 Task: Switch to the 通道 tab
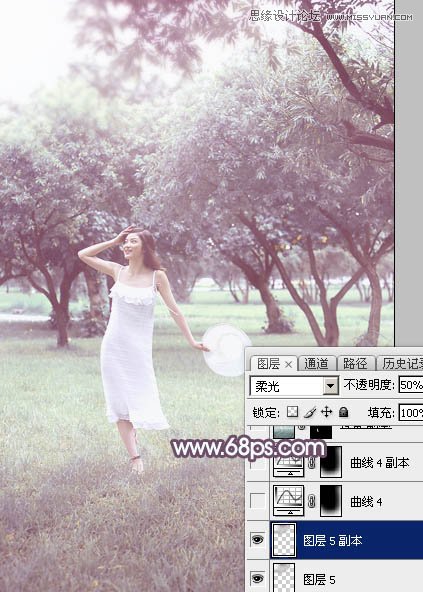point(316,364)
